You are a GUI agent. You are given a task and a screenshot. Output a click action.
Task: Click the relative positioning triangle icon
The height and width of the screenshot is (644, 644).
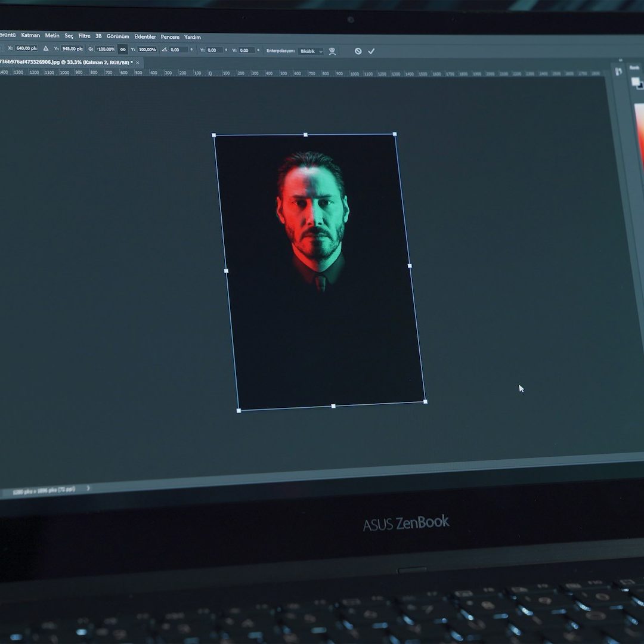(x=46, y=48)
